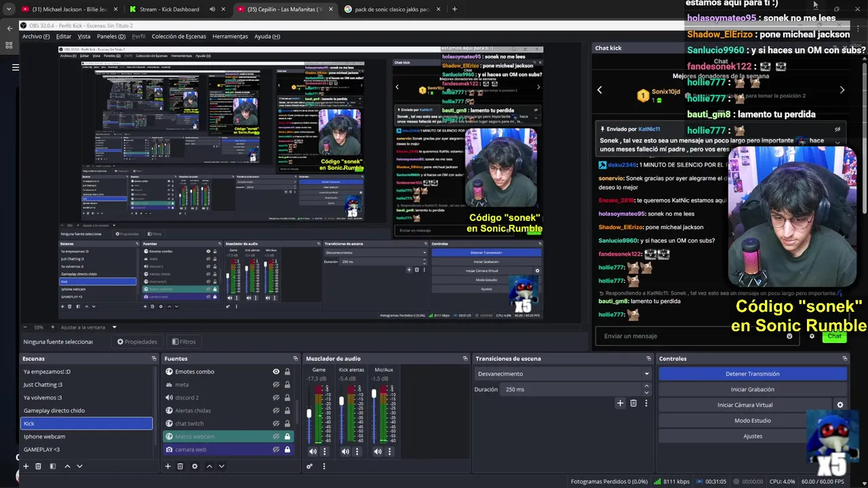
Task: Remove scene transition with trash icon
Action: [x=633, y=403]
